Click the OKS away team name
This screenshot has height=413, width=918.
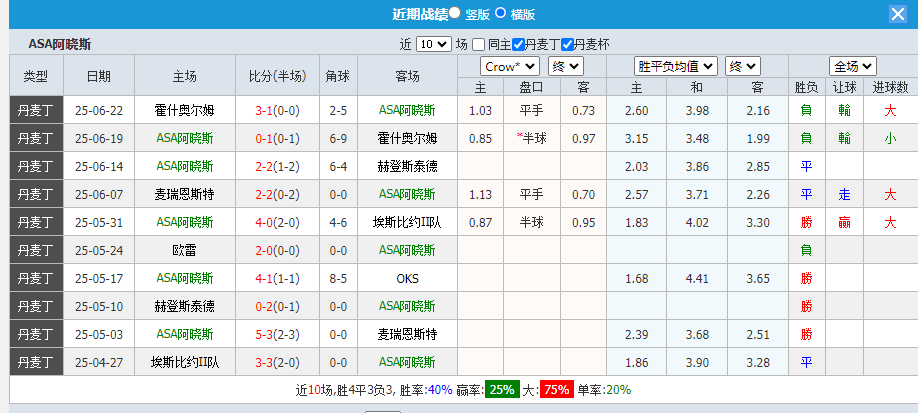(x=407, y=278)
